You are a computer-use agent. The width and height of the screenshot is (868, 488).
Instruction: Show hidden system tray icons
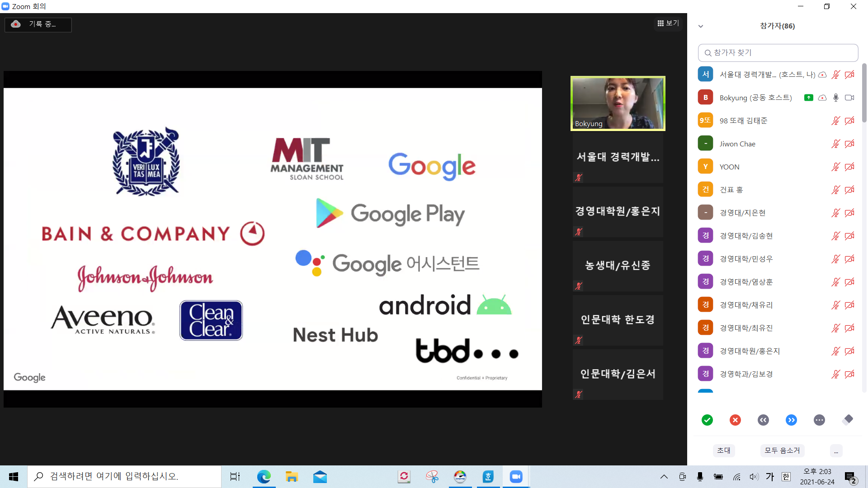[x=664, y=477]
